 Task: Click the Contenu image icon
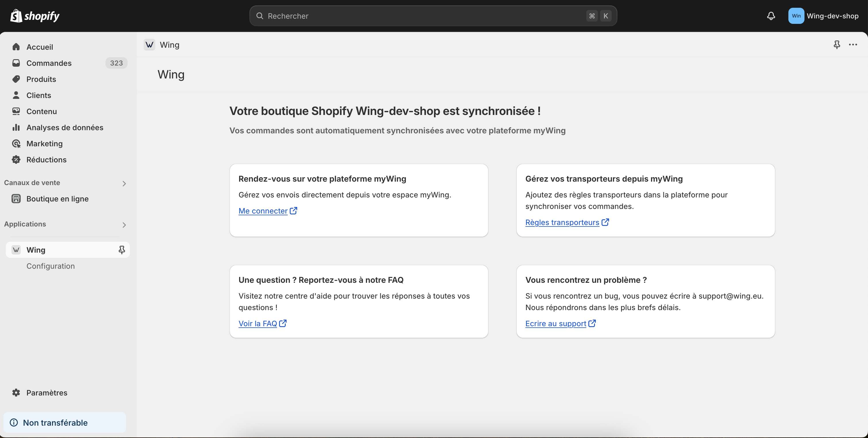16,111
